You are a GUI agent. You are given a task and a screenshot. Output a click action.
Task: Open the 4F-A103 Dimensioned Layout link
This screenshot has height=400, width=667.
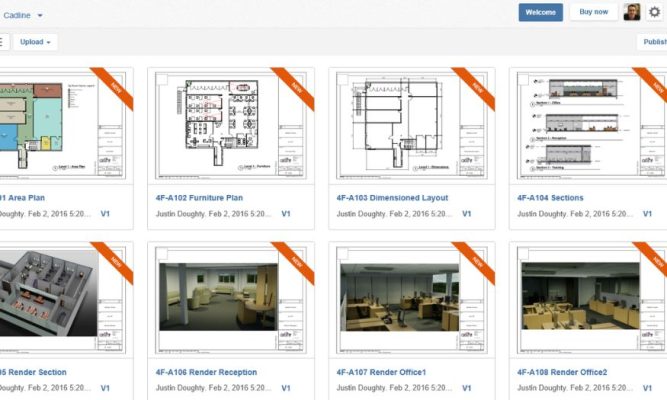[x=392, y=198]
